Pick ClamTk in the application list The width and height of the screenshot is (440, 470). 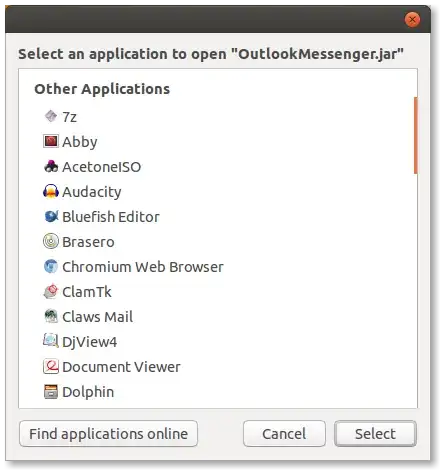[87, 292]
